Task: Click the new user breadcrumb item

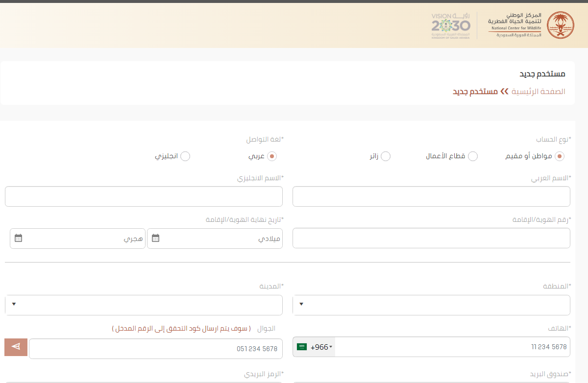Action: point(475,92)
